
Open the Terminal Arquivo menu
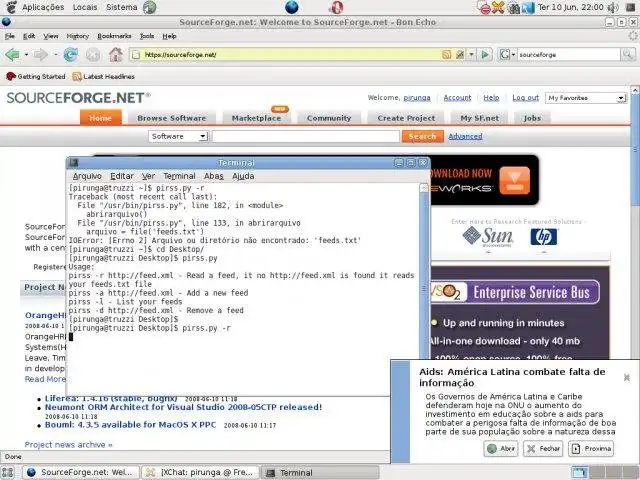pos(87,176)
